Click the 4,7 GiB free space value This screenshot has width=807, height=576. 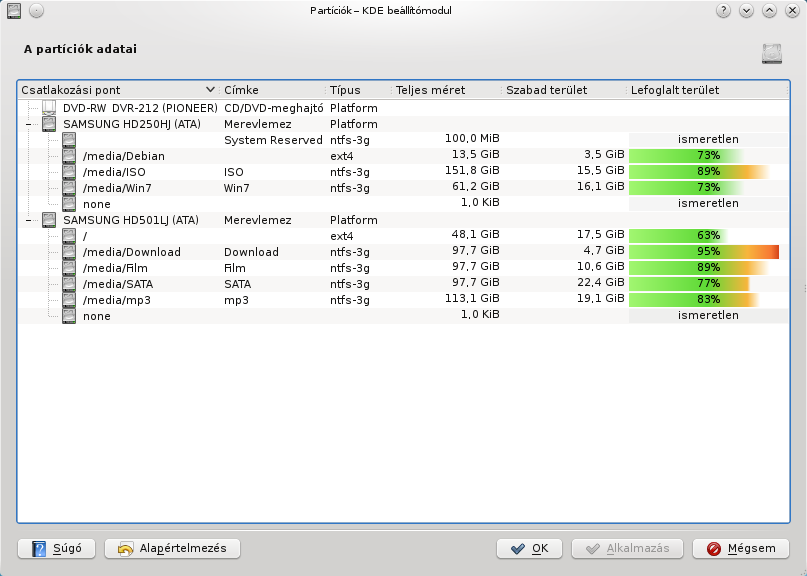604,250
